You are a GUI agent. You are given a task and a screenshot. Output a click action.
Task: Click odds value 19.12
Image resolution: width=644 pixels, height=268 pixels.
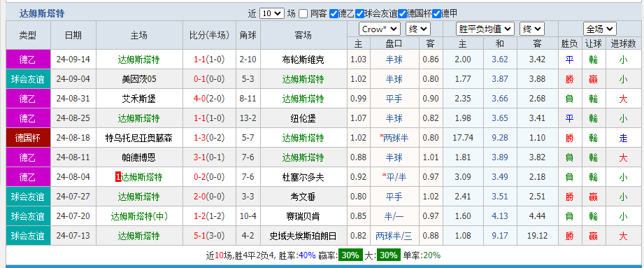click(537, 236)
